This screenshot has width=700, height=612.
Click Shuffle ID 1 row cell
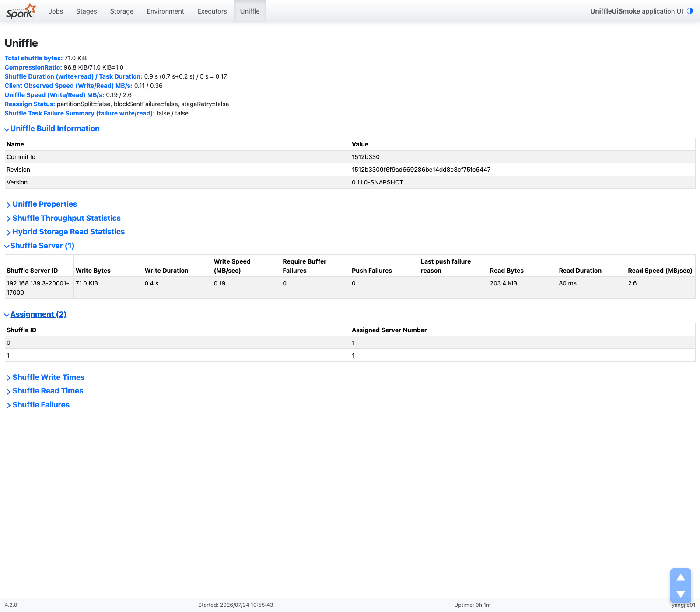pos(177,355)
